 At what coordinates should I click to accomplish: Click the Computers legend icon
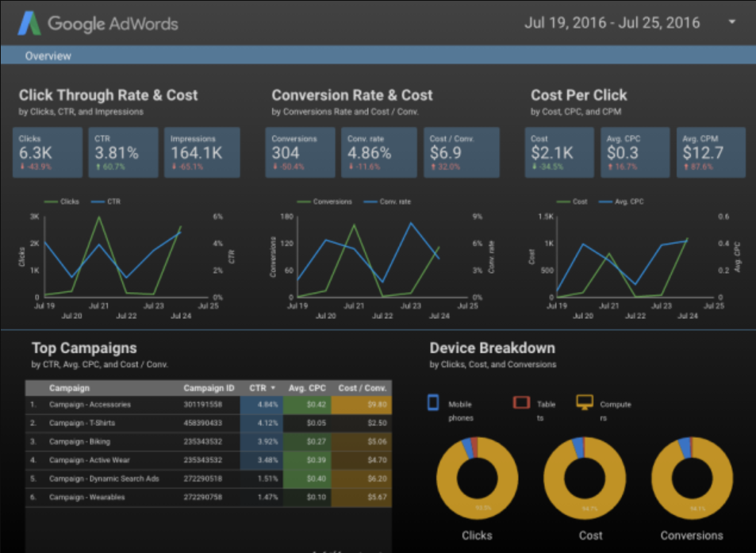[x=585, y=402]
